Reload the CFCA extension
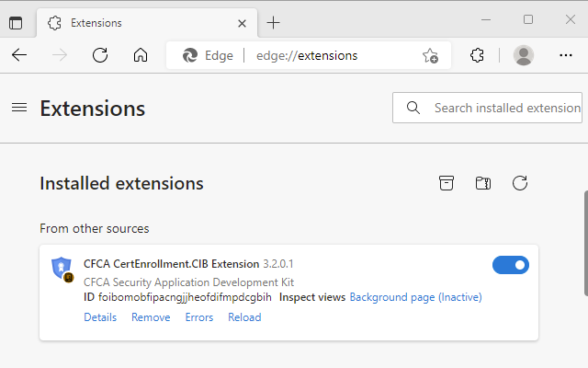Image resolution: width=588 pixels, height=368 pixels. pos(244,317)
